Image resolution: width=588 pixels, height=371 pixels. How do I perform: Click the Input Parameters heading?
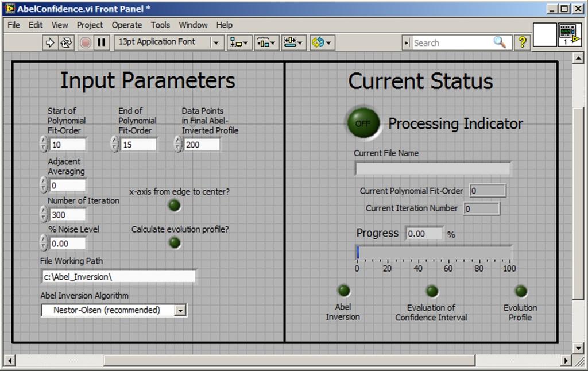(x=148, y=80)
